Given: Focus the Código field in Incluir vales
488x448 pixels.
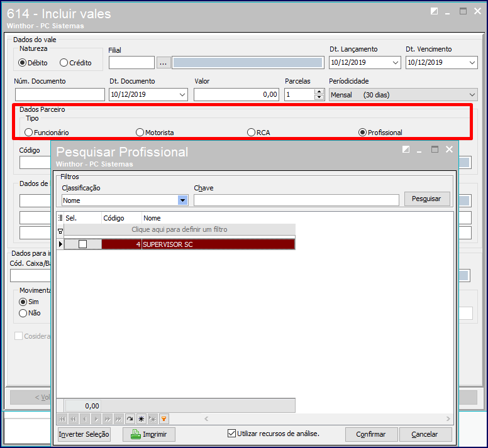Looking at the screenshot, I should coord(35,163).
